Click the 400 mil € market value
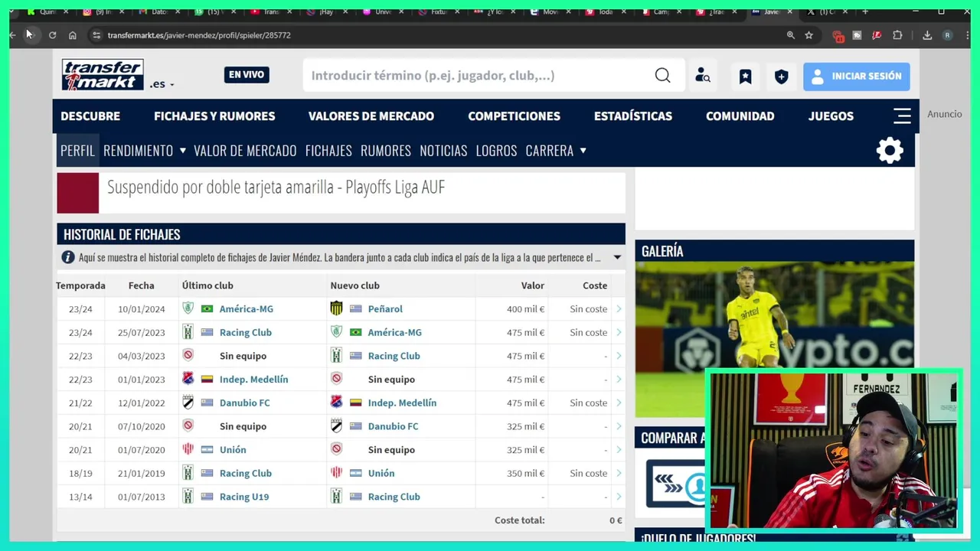Screen dimensions: 980x551 click(x=525, y=309)
